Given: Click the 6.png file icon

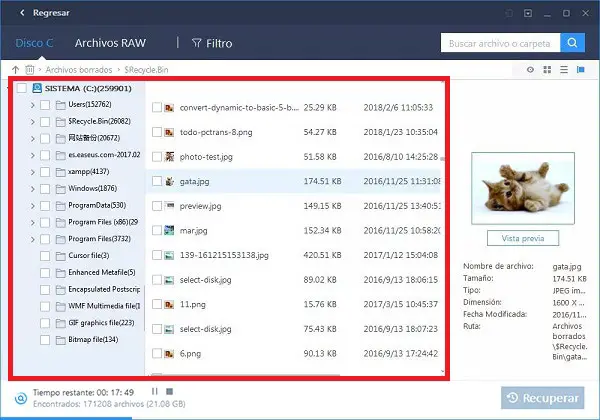Looking at the screenshot, I should (169, 353).
